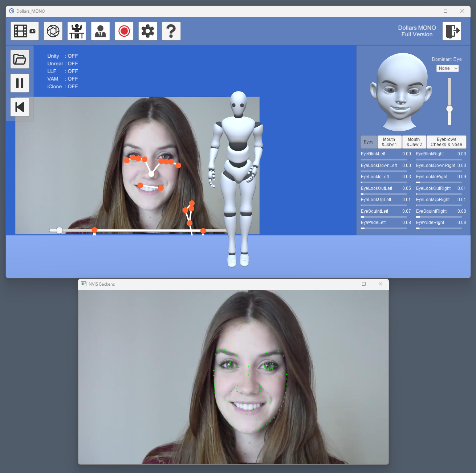Maximize the NVIS Backend window
This screenshot has height=473, width=476.
pyautogui.click(x=364, y=284)
